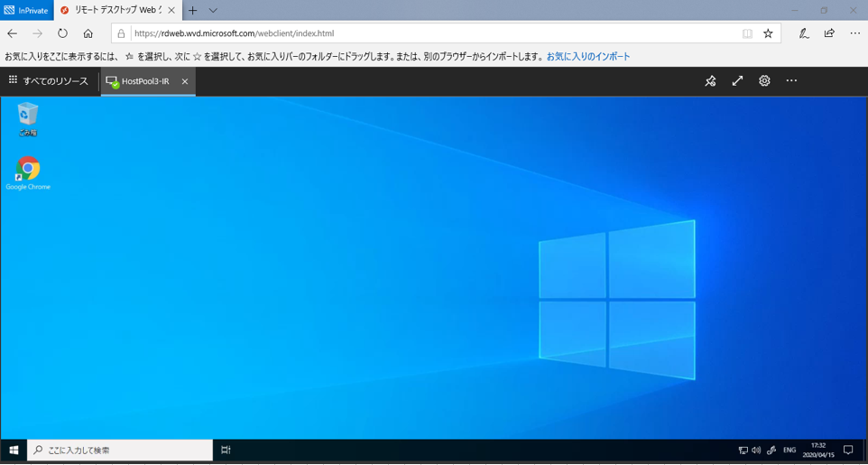Viewport: 868px width, 465px height.
Task: Click the speaker volume icon in tray
Action: (x=756, y=450)
